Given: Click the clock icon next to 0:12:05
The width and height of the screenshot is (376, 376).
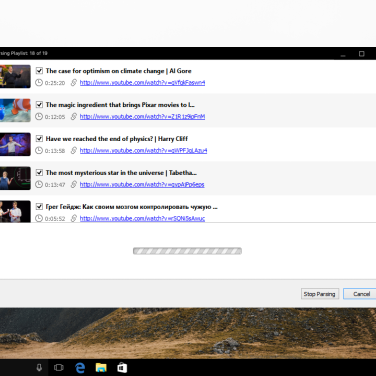Looking at the screenshot, I should pyautogui.click(x=39, y=116).
